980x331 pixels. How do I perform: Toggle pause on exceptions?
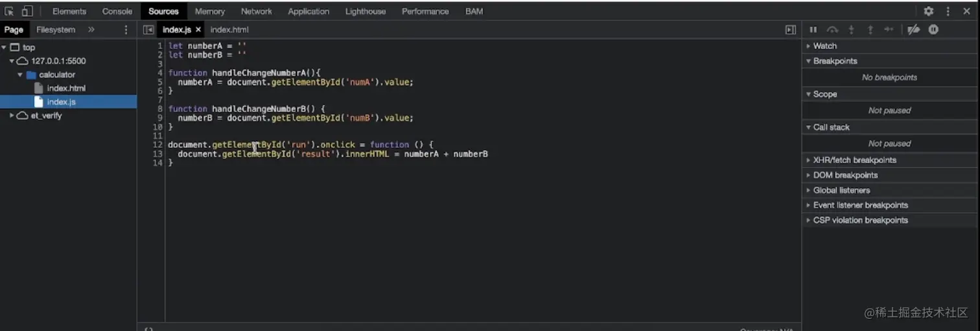(933, 30)
